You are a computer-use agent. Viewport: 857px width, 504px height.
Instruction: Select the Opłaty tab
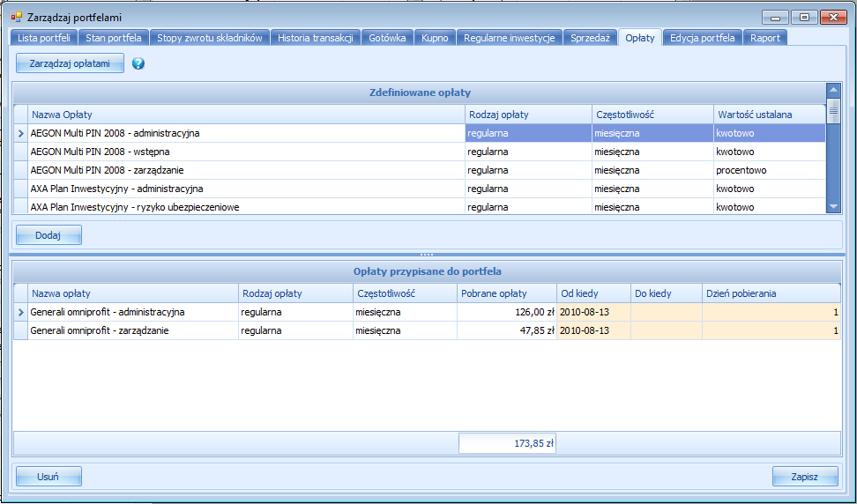(640, 38)
